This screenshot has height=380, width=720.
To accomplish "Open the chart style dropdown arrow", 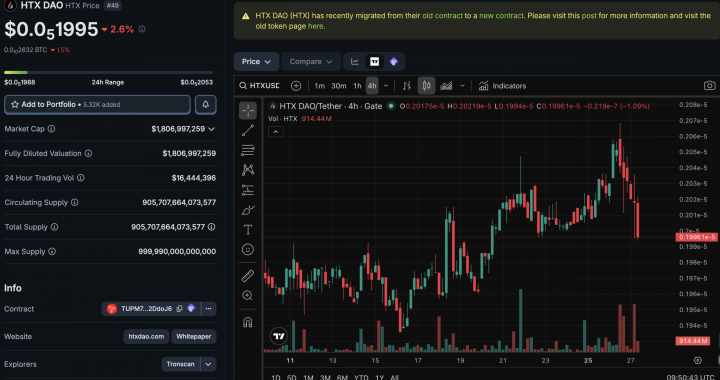I will click(462, 86).
